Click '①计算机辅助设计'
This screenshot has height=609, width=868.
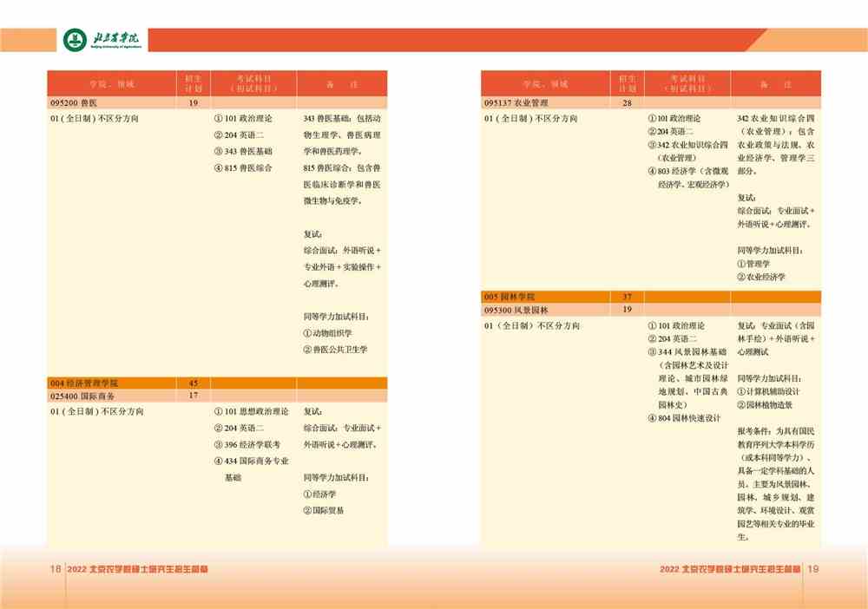click(768, 391)
